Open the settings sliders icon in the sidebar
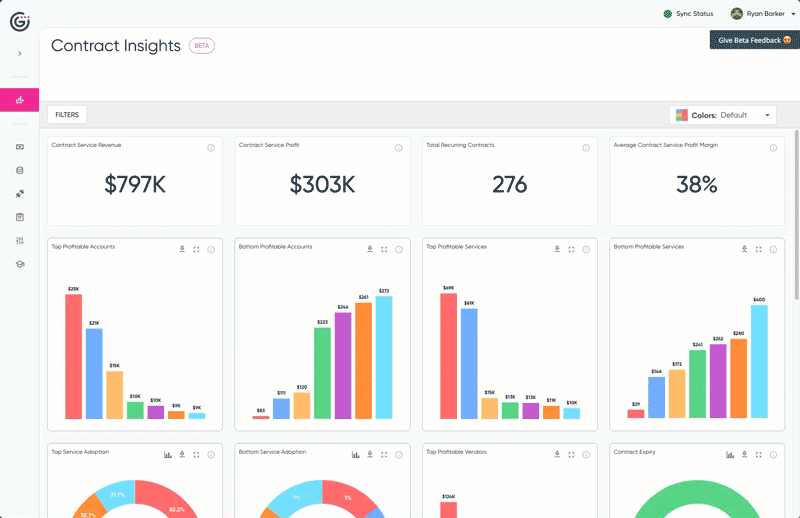Screen dimensions: 800x518 pyautogui.click(x=20, y=241)
